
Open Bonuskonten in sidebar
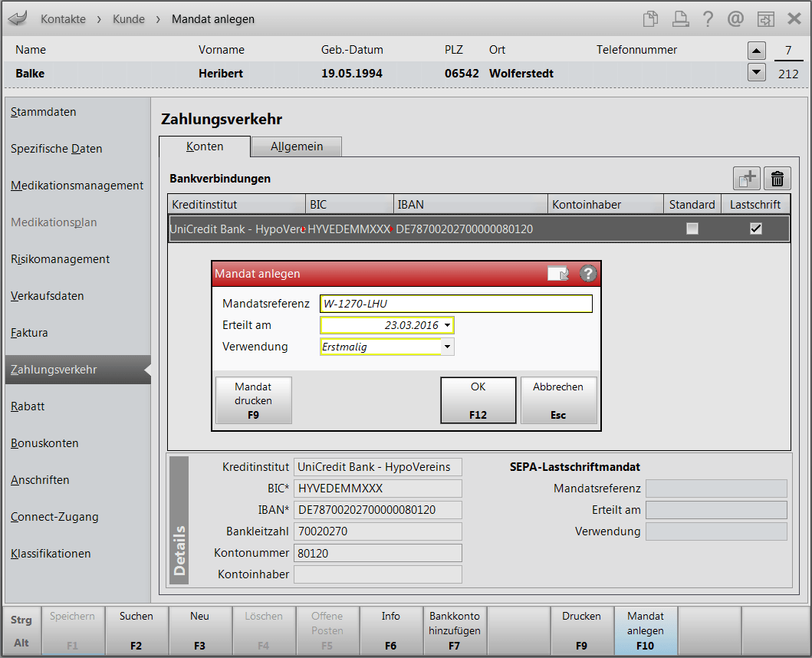44,443
